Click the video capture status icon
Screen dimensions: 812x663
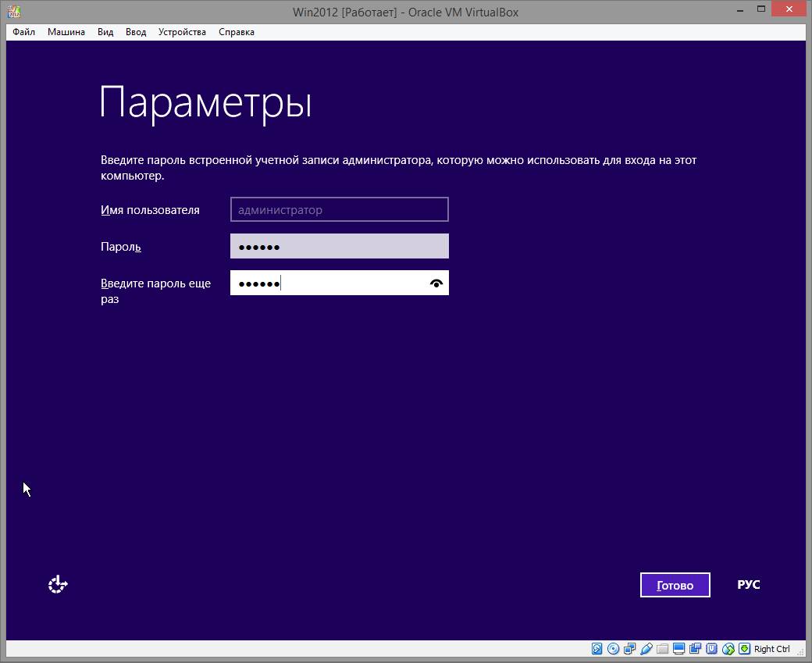pos(695,648)
